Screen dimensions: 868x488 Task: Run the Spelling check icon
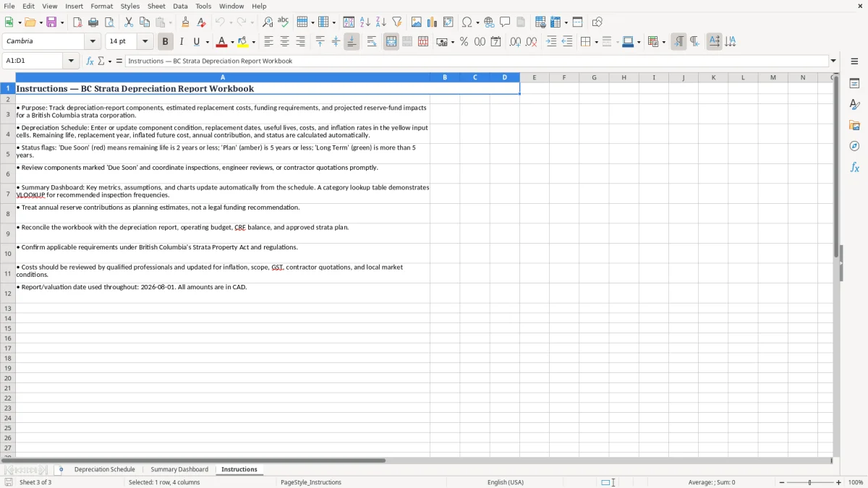[284, 22]
